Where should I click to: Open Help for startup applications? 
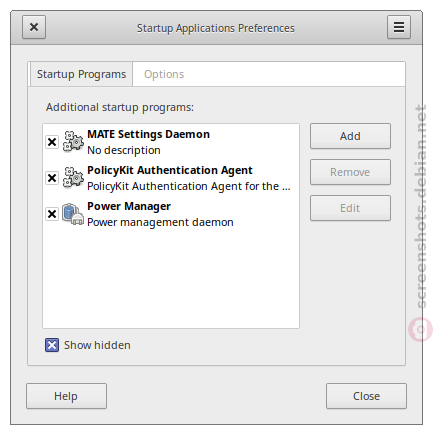pos(66,396)
